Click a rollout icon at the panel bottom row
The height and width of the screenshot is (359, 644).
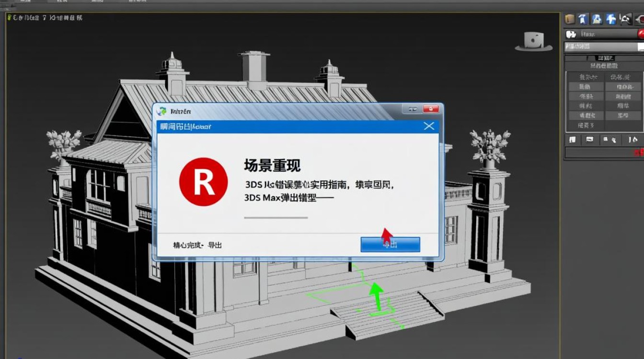(x=572, y=139)
